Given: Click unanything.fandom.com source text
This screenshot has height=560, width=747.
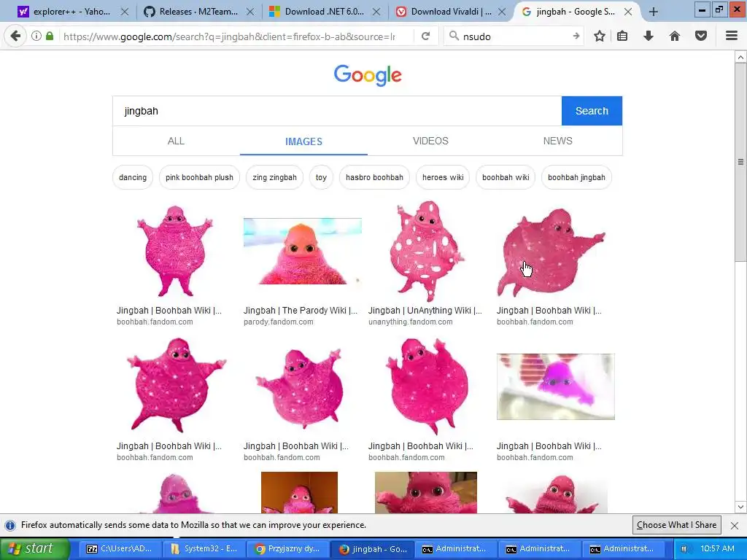Looking at the screenshot, I should tap(411, 322).
